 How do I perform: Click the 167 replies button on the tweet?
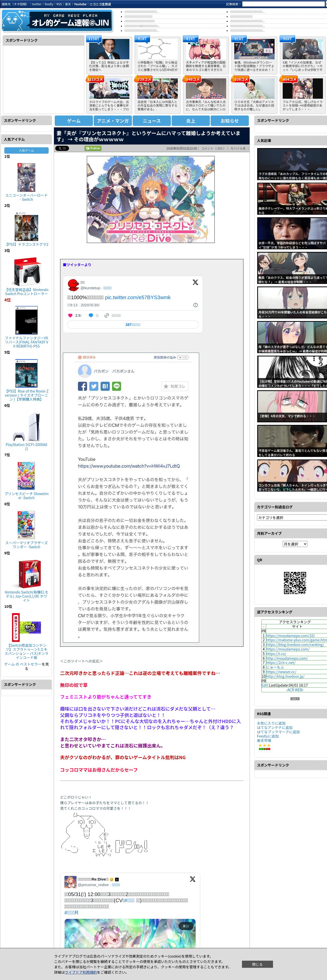point(133,325)
